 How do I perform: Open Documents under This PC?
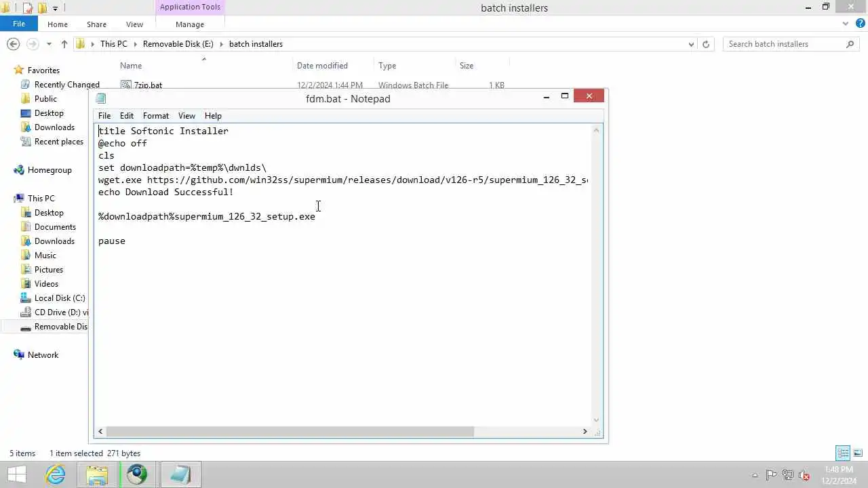[55, 227]
